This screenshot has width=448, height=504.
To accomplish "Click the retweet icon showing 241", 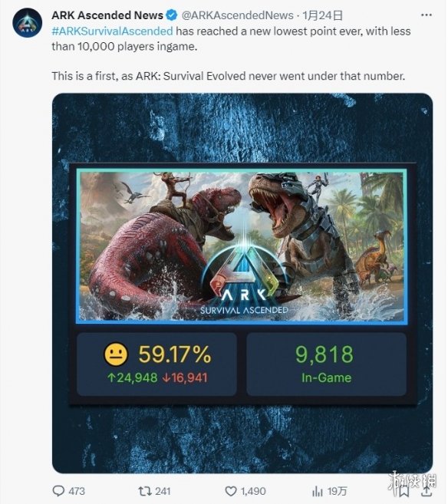I will [143, 491].
